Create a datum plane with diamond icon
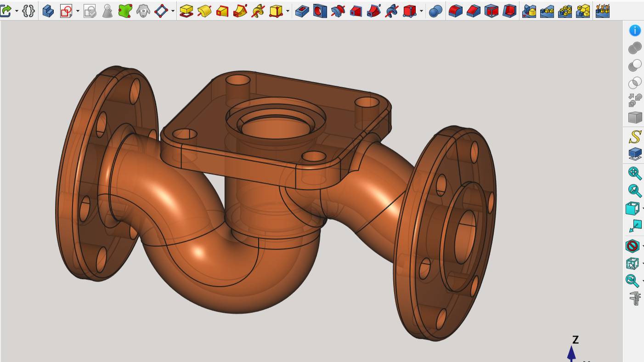This screenshot has width=644, height=362. click(x=161, y=11)
